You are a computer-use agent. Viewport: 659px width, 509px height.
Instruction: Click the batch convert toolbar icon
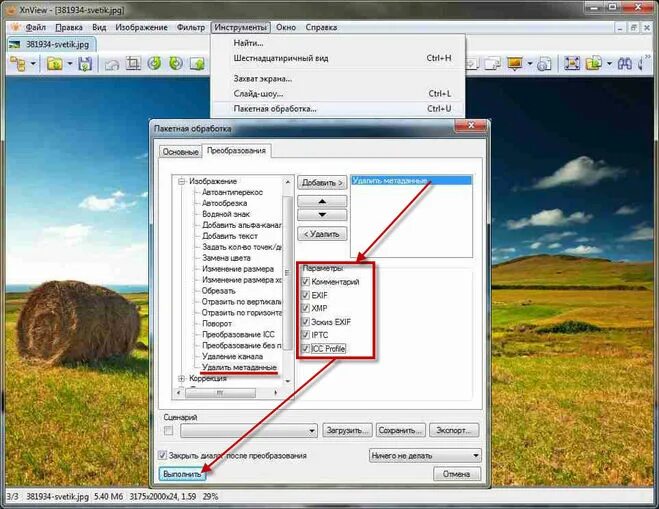pos(594,64)
